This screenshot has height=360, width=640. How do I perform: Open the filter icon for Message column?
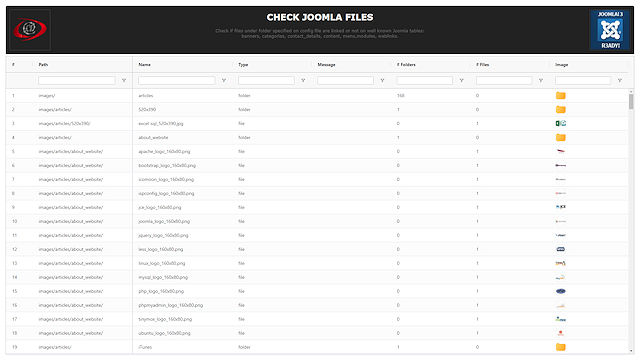tap(382, 81)
